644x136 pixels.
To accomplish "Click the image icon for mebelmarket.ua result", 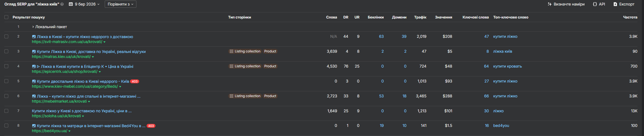I will 34,96.
